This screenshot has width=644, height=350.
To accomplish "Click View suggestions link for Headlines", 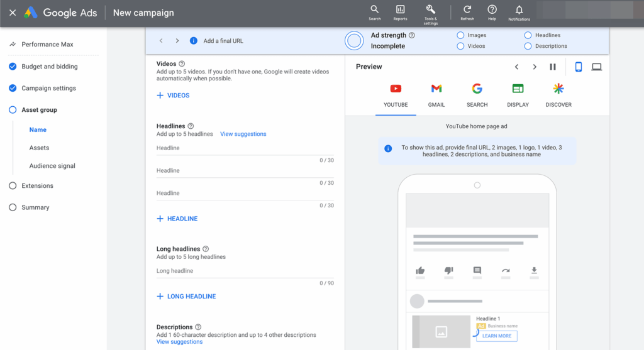I will pos(243,134).
